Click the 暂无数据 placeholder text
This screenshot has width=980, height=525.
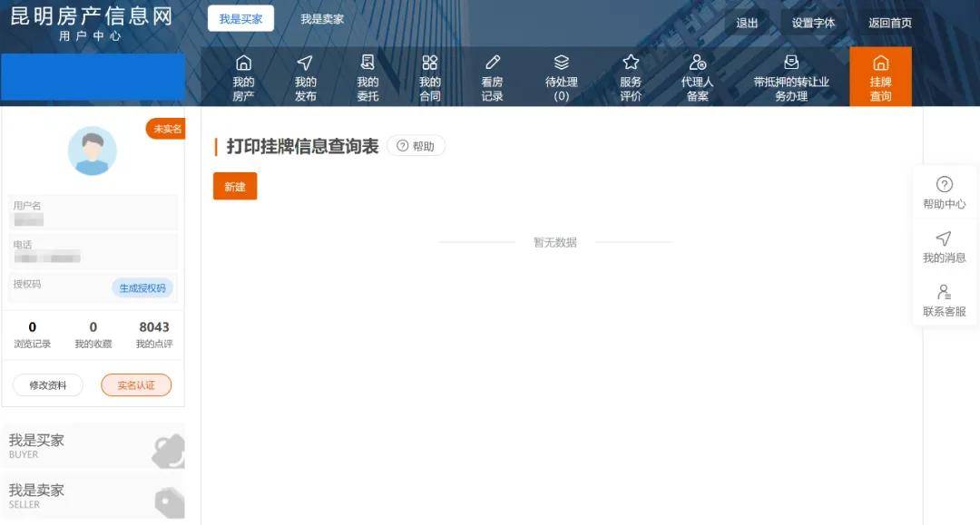555,242
